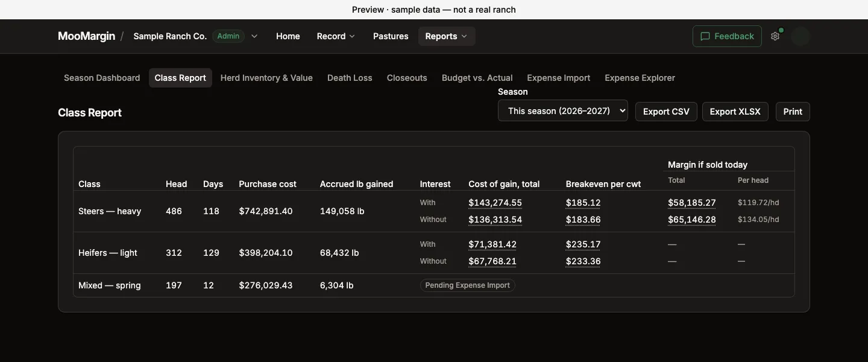Click the MooMargin logo
Screen dimensions: 868x362
tap(86, 36)
